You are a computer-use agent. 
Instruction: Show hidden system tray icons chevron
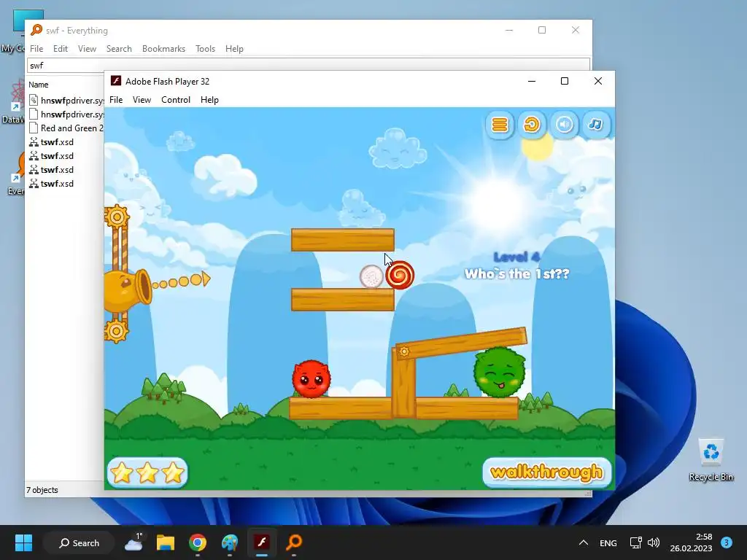(583, 542)
